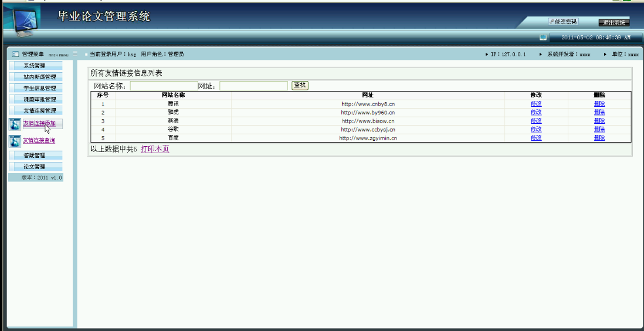The width and height of the screenshot is (644, 331).
Task: Click 删除 in the 腾讯 row
Action: pos(599,104)
